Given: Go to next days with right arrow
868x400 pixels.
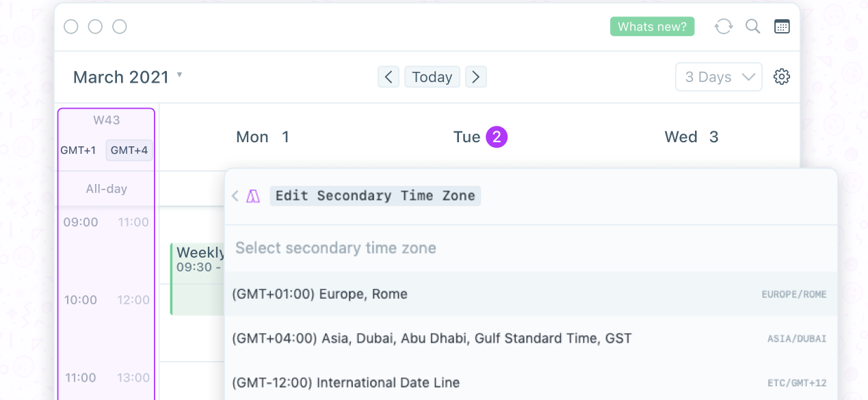Looking at the screenshot, I should point(476,77).
